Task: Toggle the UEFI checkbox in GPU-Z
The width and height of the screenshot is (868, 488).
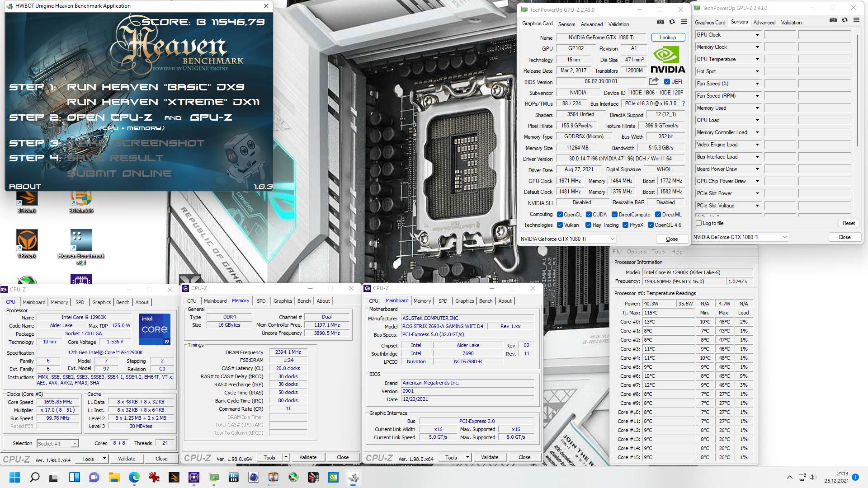Action: [x=667, y=82]
